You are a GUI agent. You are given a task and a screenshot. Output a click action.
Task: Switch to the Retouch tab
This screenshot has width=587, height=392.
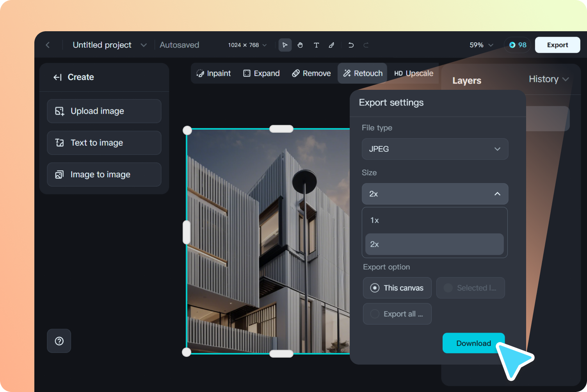363,73
